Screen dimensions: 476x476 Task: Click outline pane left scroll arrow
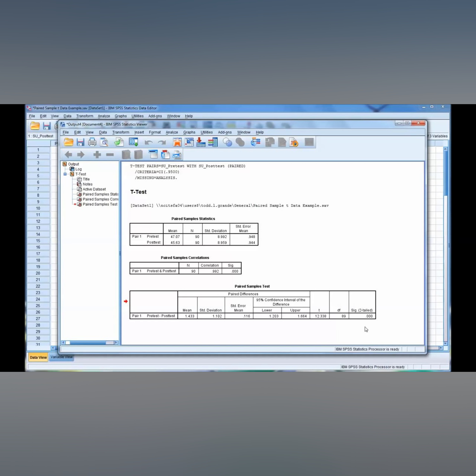63,342
